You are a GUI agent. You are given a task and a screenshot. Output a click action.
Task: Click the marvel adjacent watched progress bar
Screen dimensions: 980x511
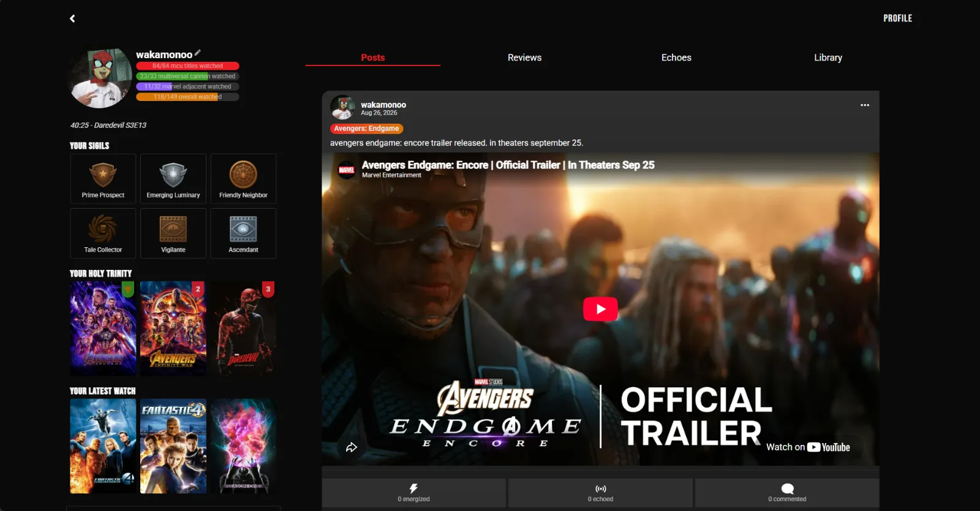pyautogui.click(x=187, y=86)
